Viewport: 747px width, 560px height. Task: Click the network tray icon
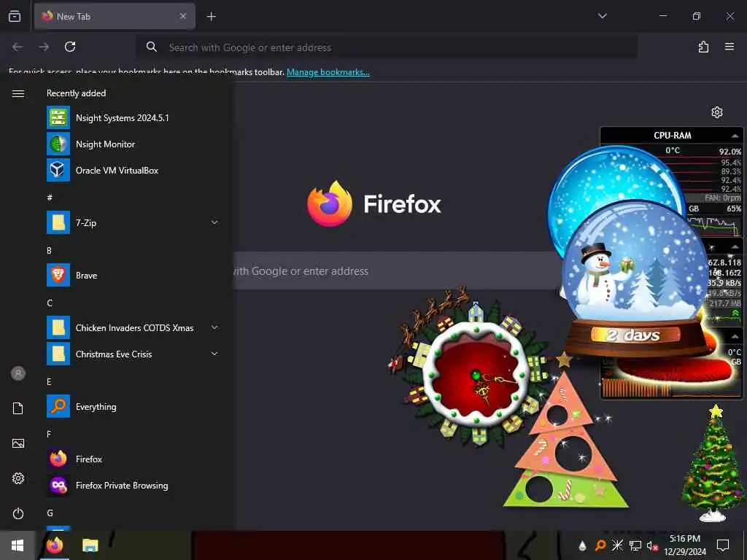635,545
